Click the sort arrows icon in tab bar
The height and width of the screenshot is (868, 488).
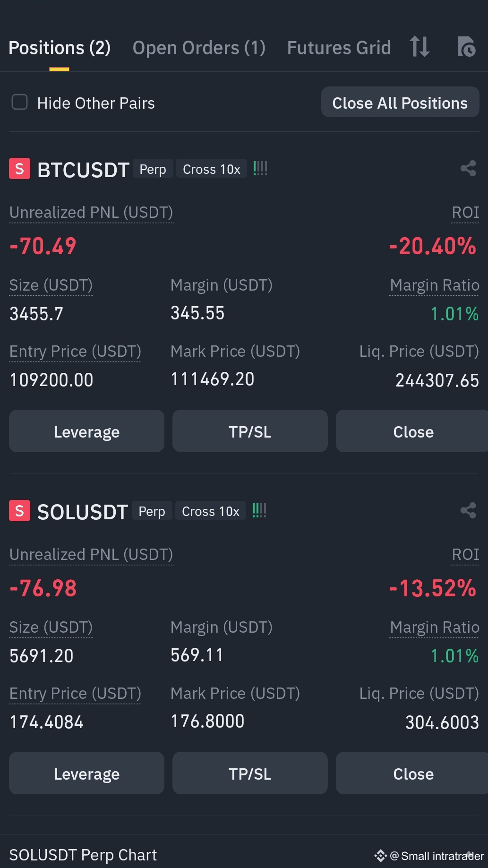click(x=420, y=47)
